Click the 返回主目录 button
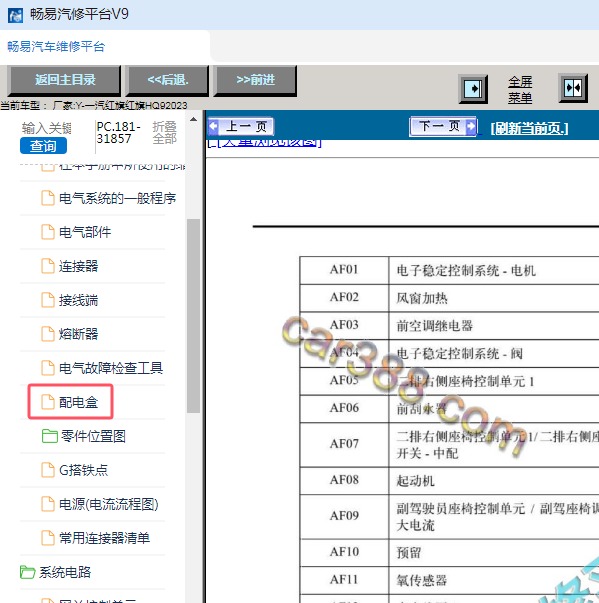This screenshot has width=599, height=603. click(x=64, y=80)
